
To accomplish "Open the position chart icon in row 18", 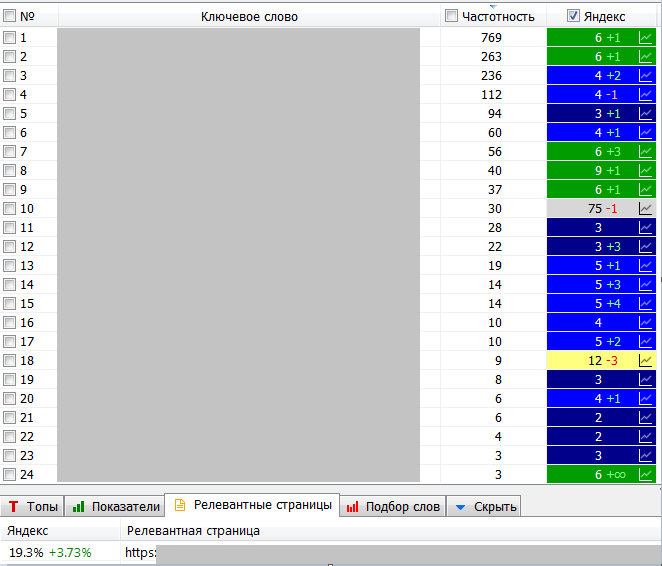I will (x=645, y=360).
